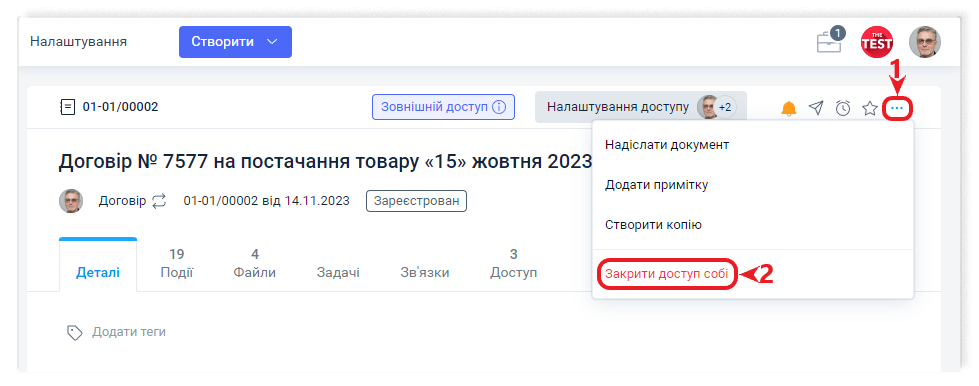979x386 pixels.
Task: Click the tag icon beside Додати теги
Action: pos(75,332)
